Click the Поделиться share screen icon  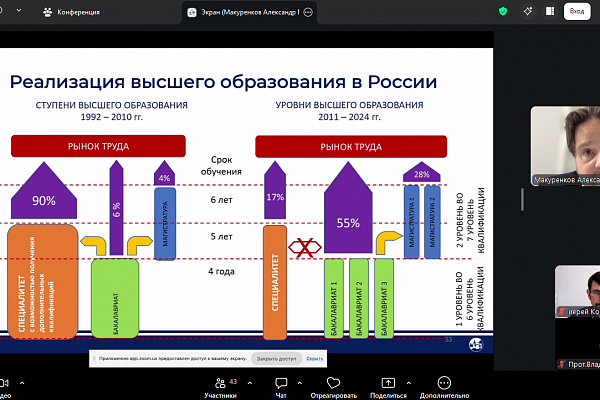pos(388,383)
